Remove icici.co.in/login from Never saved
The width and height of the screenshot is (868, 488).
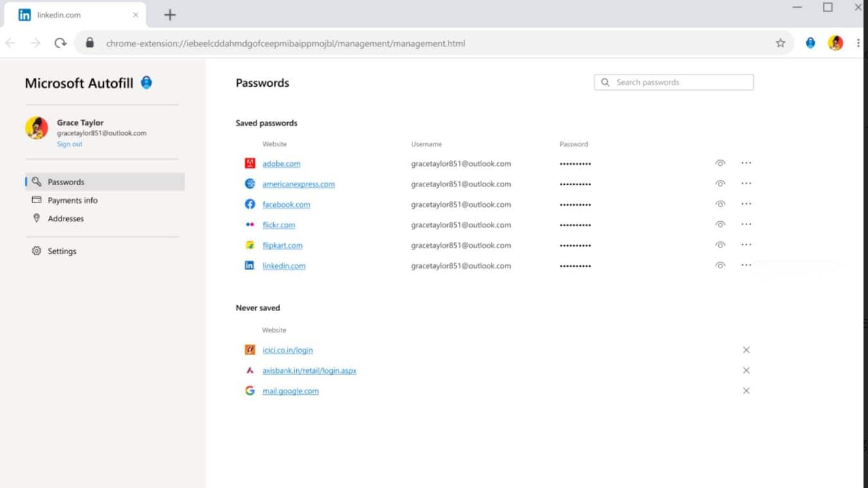point(746,350)
